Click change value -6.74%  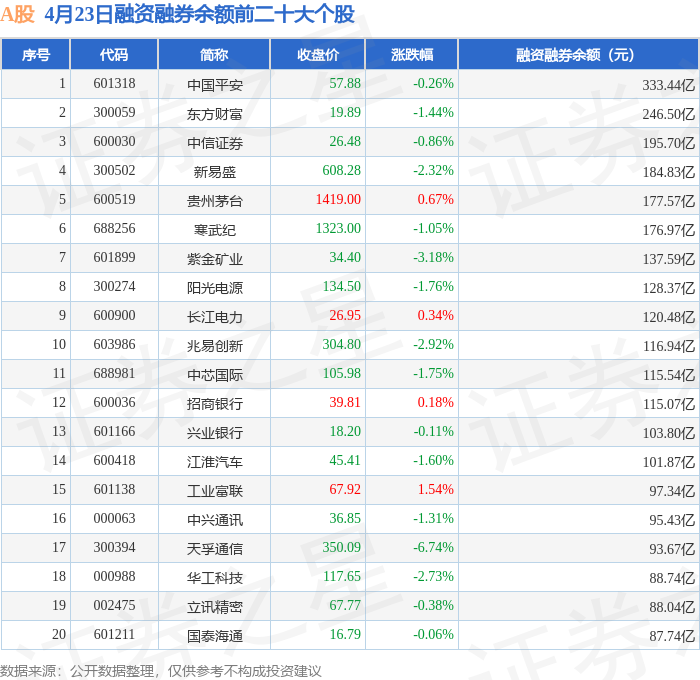pyautogui.click(x=433, y=548)
